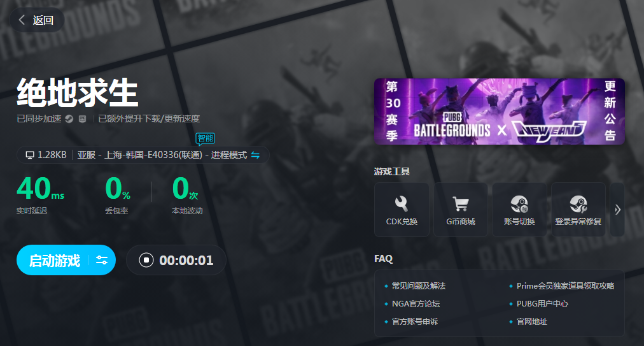Open the server selector 亚服 - 上海-韩国-E40336

(162, 155)
